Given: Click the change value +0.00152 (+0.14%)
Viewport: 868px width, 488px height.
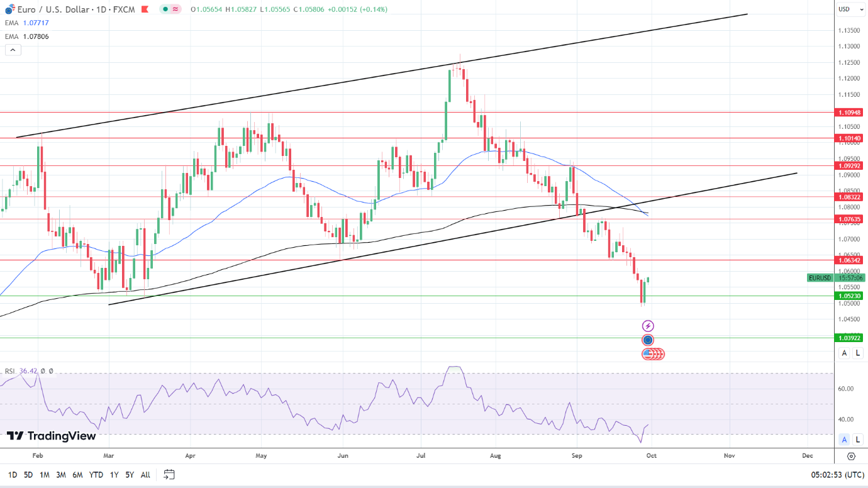Looking at the screenshot, I should coord(357,9).
